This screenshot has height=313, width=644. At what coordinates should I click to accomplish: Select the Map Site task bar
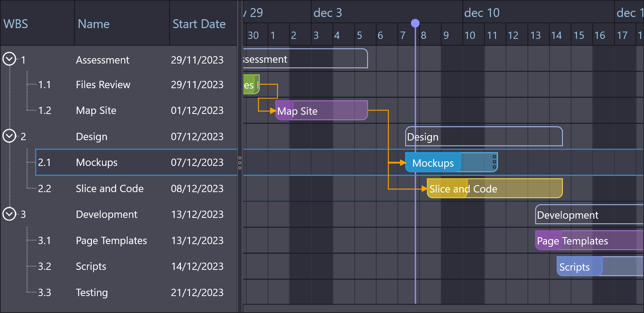coord(321,110)
